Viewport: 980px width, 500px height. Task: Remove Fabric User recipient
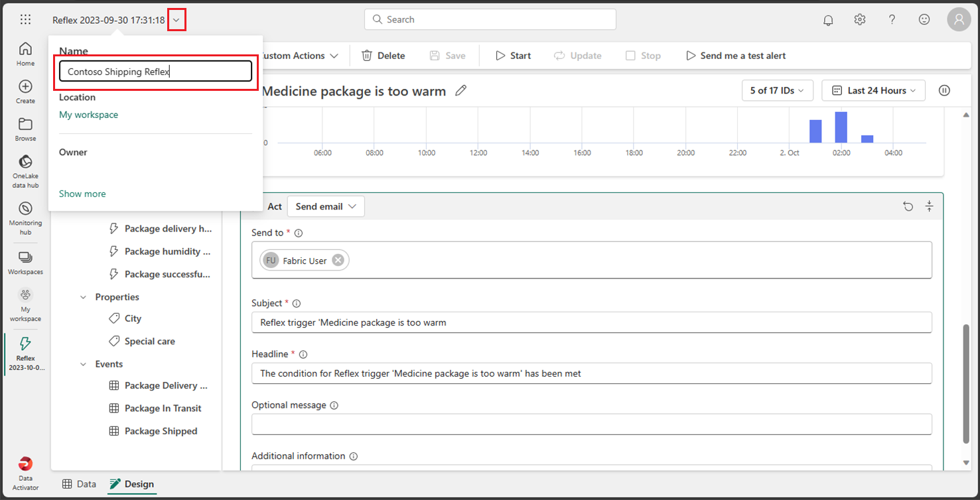[338, 260]
